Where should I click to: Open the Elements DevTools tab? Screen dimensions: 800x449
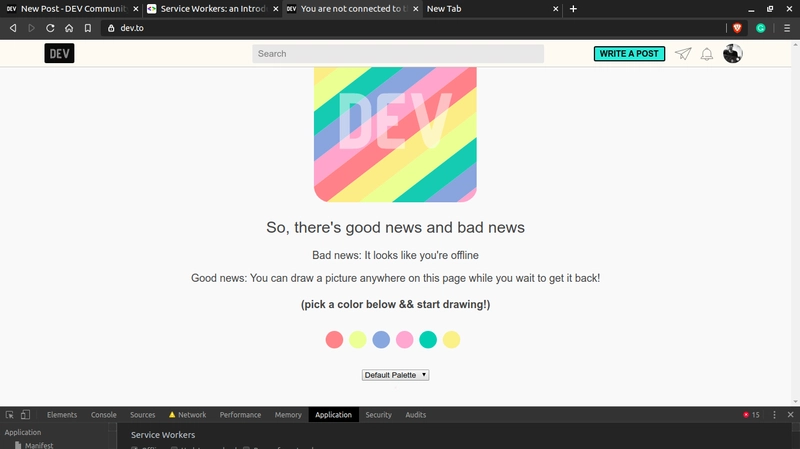tap(62, 415)
